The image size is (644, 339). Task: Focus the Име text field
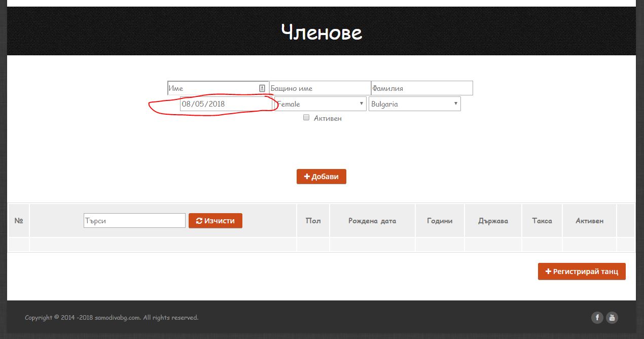coord(213,88)
